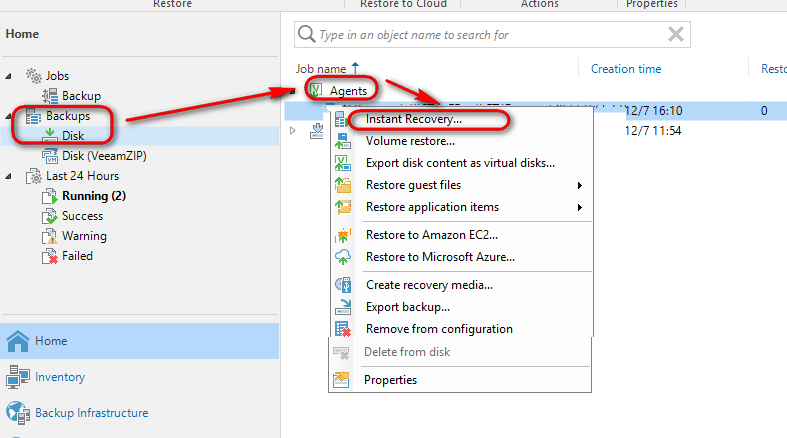This screenshot has height=438, width=787.
Task: Open Restore application items submenu
Action: 432,207
